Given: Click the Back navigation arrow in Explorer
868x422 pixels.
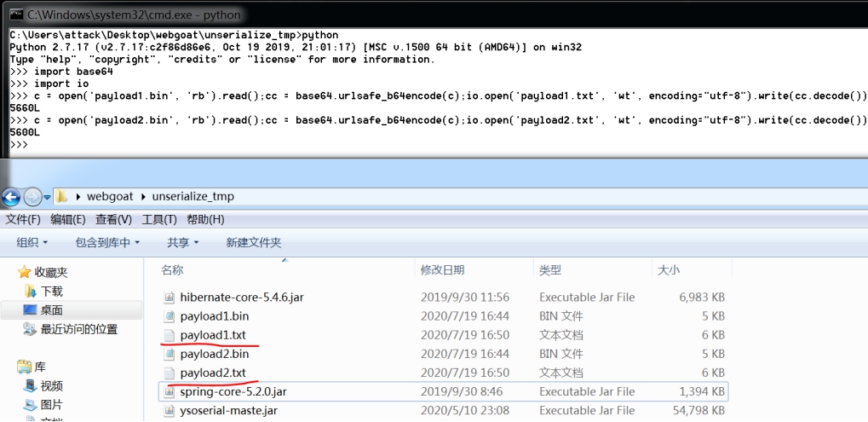Looking at the screenshot, I should point(11,197).
